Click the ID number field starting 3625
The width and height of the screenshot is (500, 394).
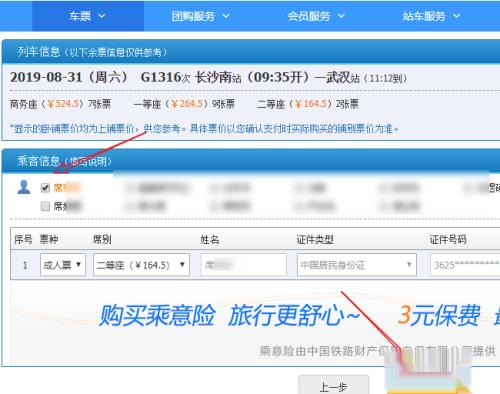465,265
